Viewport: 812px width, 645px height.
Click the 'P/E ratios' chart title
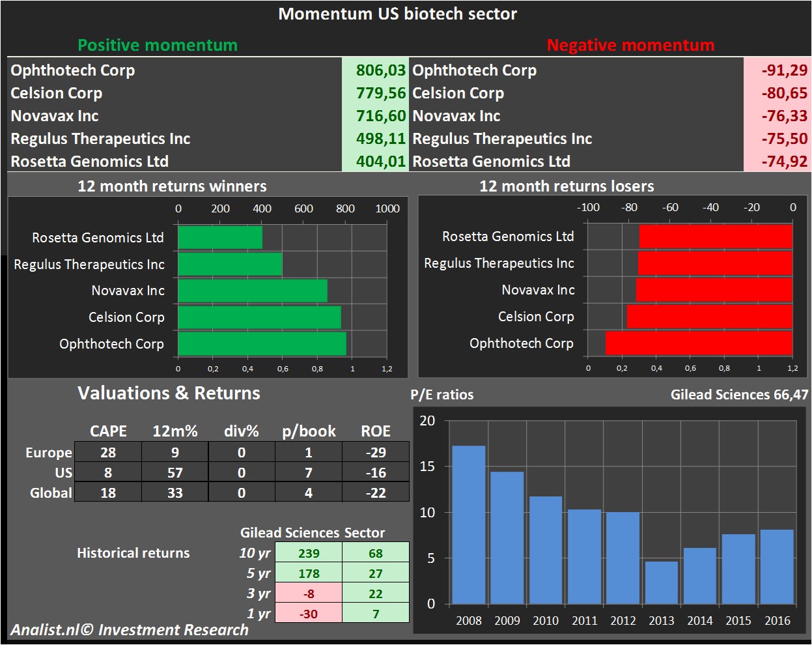442,395
